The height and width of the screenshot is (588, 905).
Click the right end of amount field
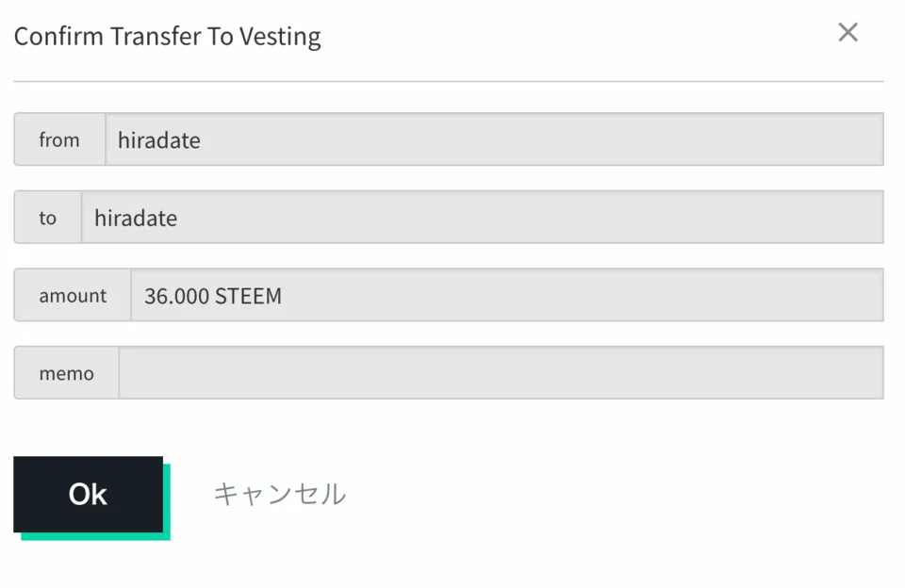863,295
